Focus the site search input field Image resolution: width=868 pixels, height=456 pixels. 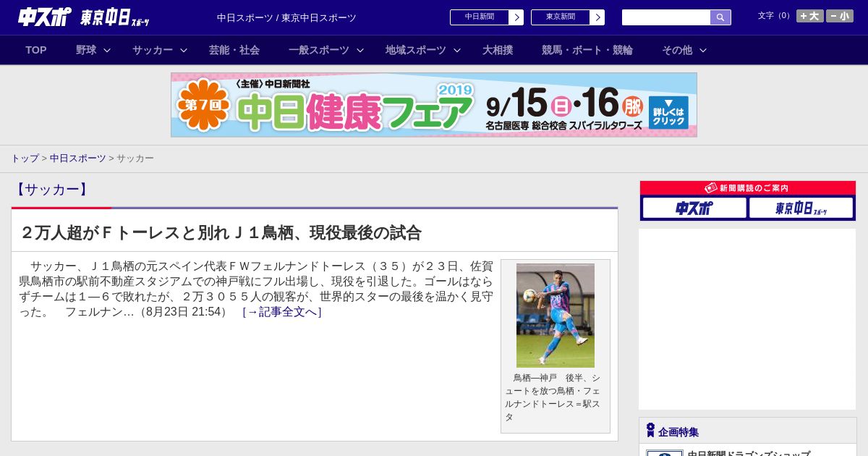click(x=666, y=17)
